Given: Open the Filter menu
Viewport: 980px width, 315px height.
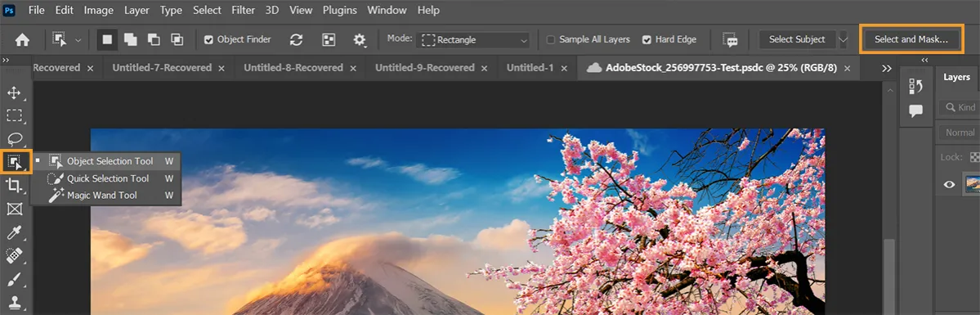Looking at the screenshot, I should tap(243, 10).
